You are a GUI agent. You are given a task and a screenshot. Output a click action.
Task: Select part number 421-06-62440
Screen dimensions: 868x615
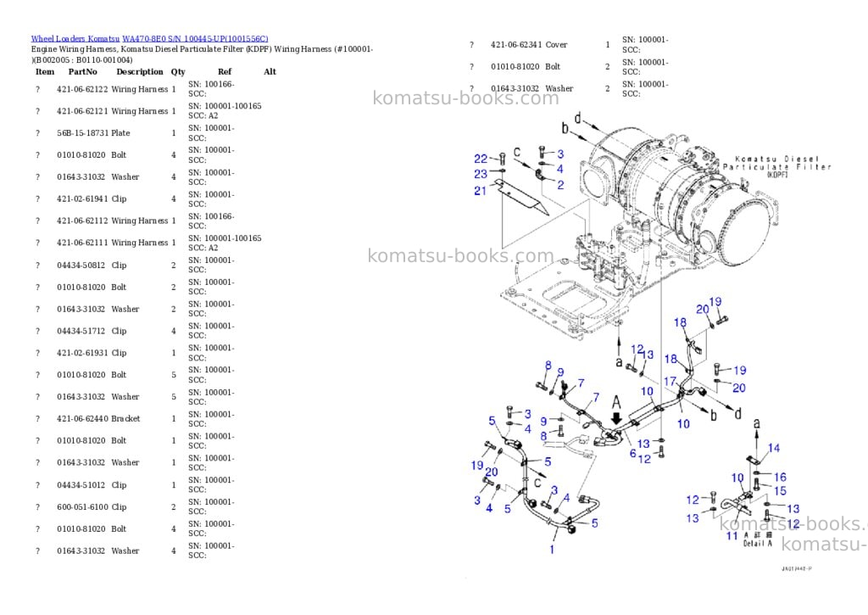tap(82, 418)
